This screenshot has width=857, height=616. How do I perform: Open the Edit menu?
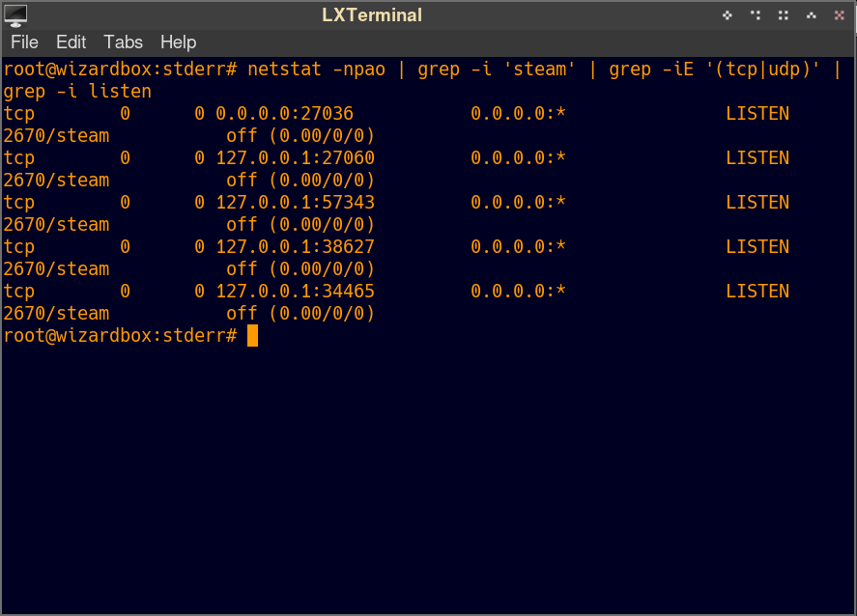pyautogui.click(x=71, y=42)
